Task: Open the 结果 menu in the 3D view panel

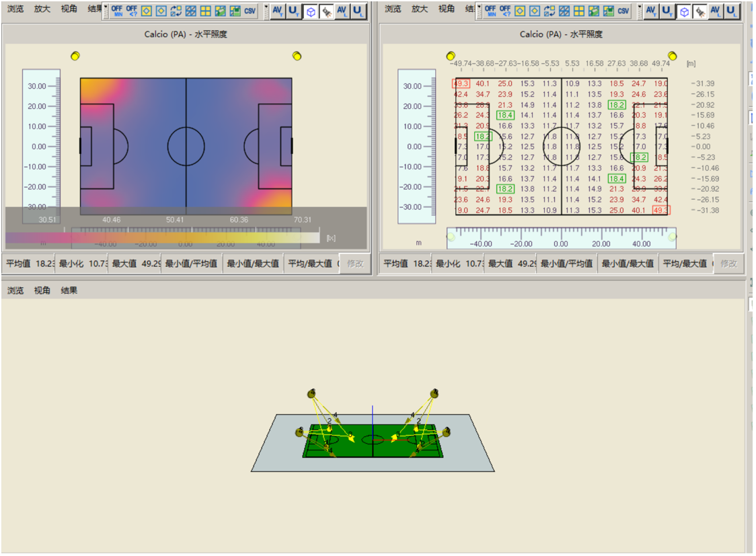Action: point(69,290)
